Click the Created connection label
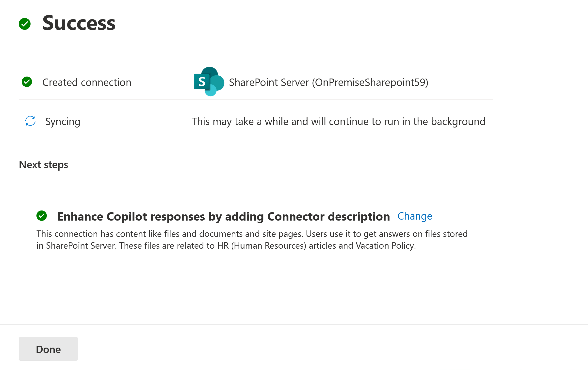Image resolution: width=588 pixels, height=370 pixels. 87,82
